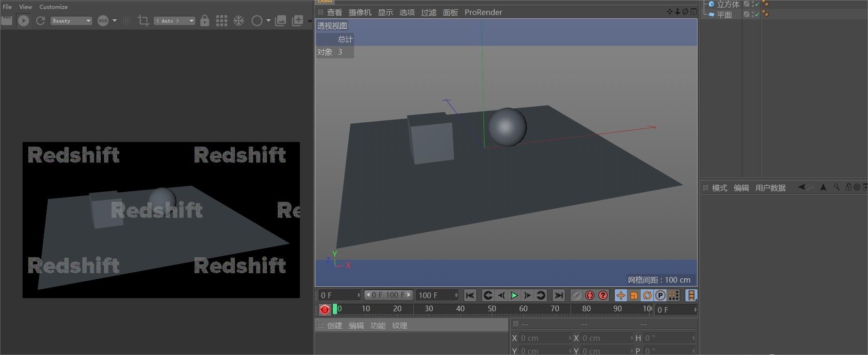The height and width of the screenshot is (355, 868).
Task: Click the nine-square grid icon in RenderView
Action: 221,21
